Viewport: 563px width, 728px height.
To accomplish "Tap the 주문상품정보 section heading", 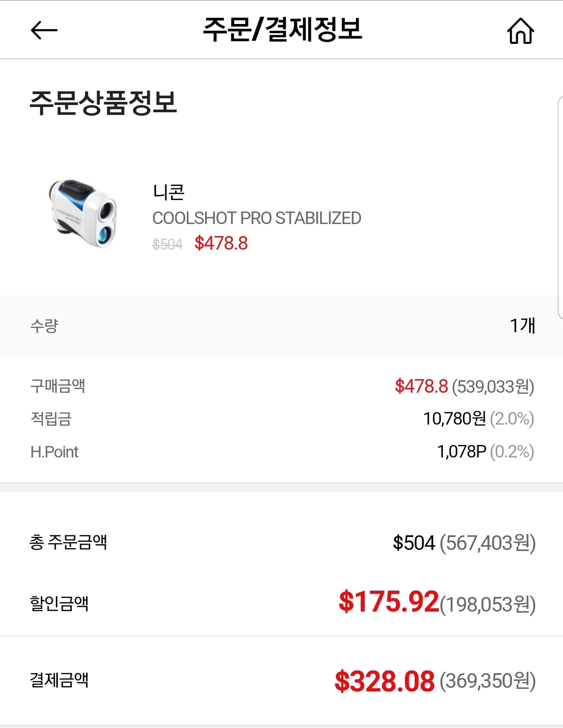I will point(103,102).
